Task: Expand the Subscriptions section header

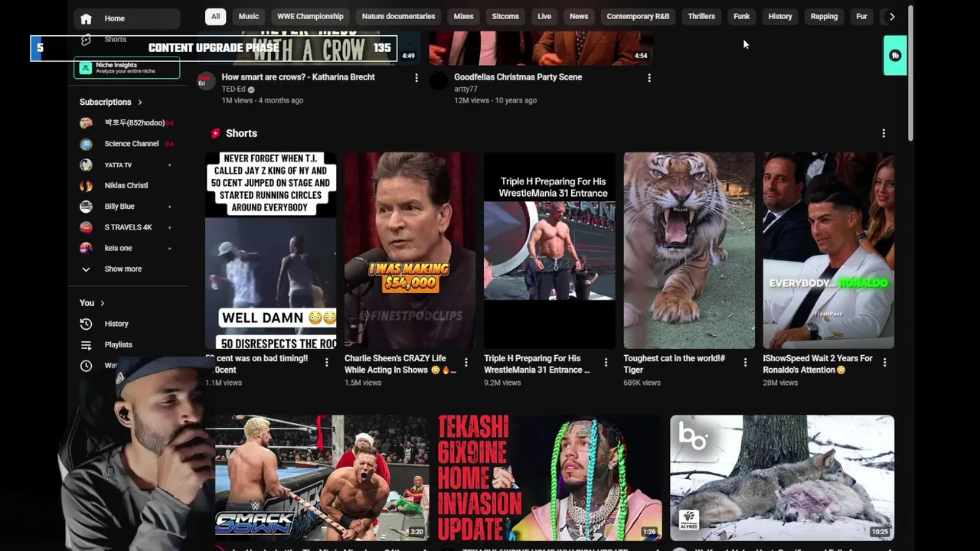Action: tap(111, 102)
